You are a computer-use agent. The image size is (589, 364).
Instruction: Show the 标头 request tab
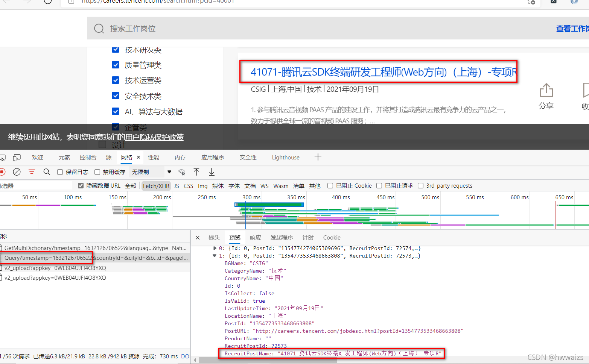point(214,238)
